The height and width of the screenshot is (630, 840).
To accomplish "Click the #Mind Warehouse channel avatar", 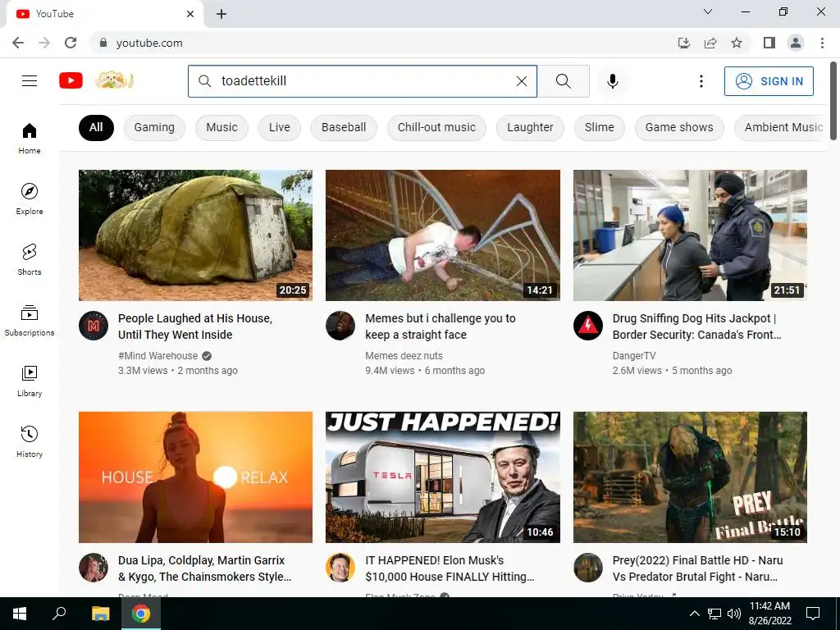I will pyautogui.click(x=94, y=326).
